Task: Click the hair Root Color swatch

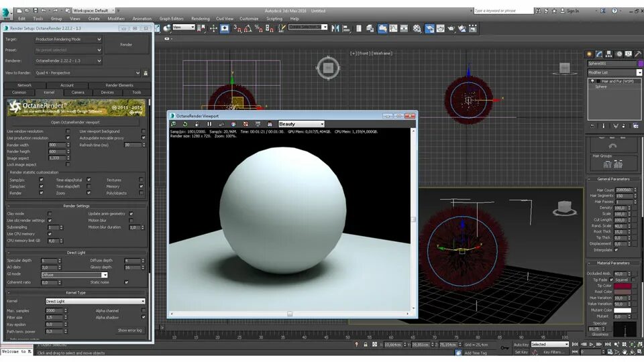Action: [623, 292]
